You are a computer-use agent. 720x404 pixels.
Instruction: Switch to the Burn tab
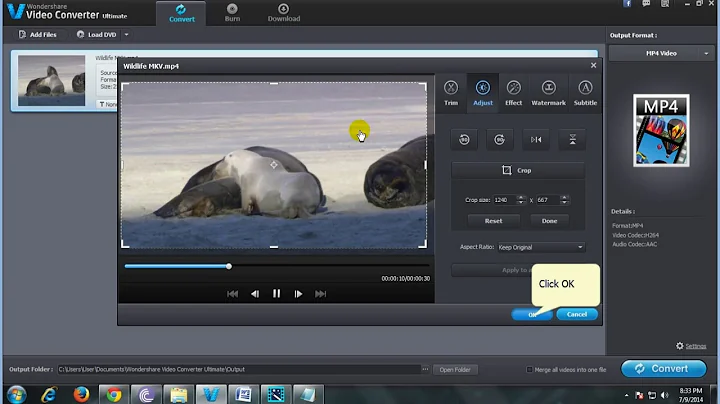(232, 13)
